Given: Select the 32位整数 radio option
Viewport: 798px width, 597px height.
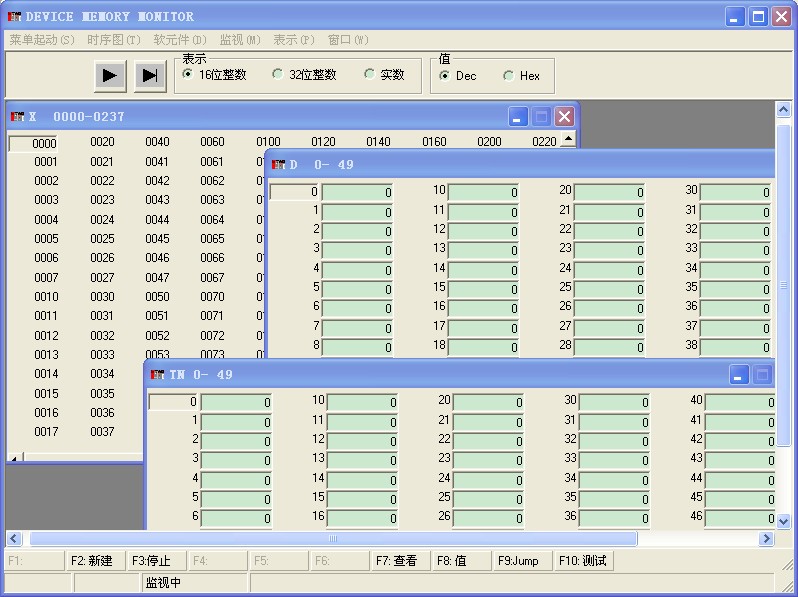Looking at the screenshot, I should tap(278, 75).
